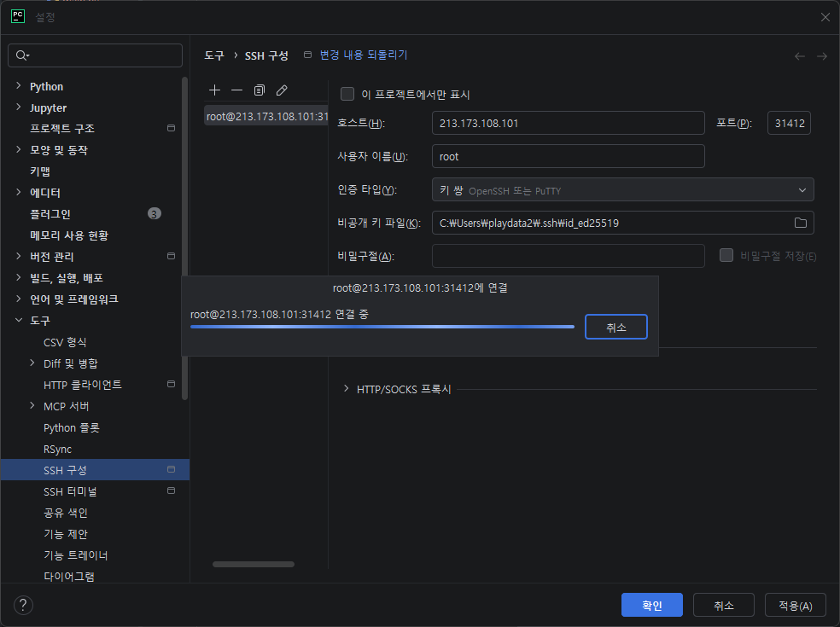Screen dimensions: 840x627
Task: Click 변경 내용 되돌리기 link
Action: click(x=363, y=55)
